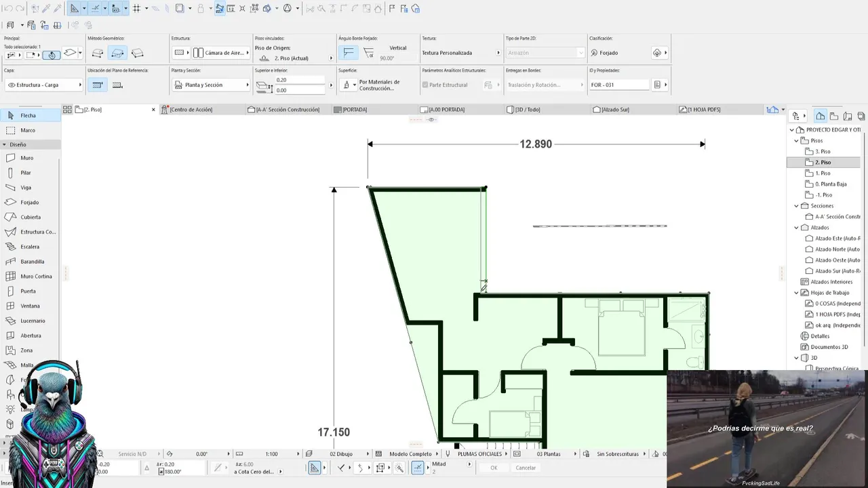
Task: Switch to A-A' Sección Construcción tab
Action: 288,109
